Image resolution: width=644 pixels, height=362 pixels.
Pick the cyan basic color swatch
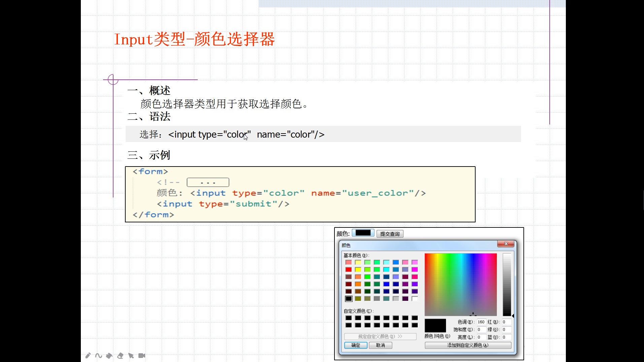(386, 269)
